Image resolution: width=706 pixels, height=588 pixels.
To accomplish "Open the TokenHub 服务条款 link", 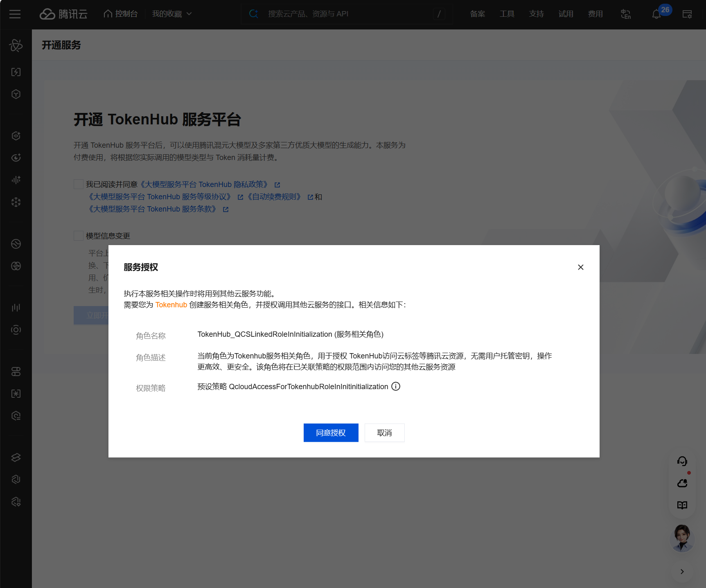I will [x=153, y=209].
